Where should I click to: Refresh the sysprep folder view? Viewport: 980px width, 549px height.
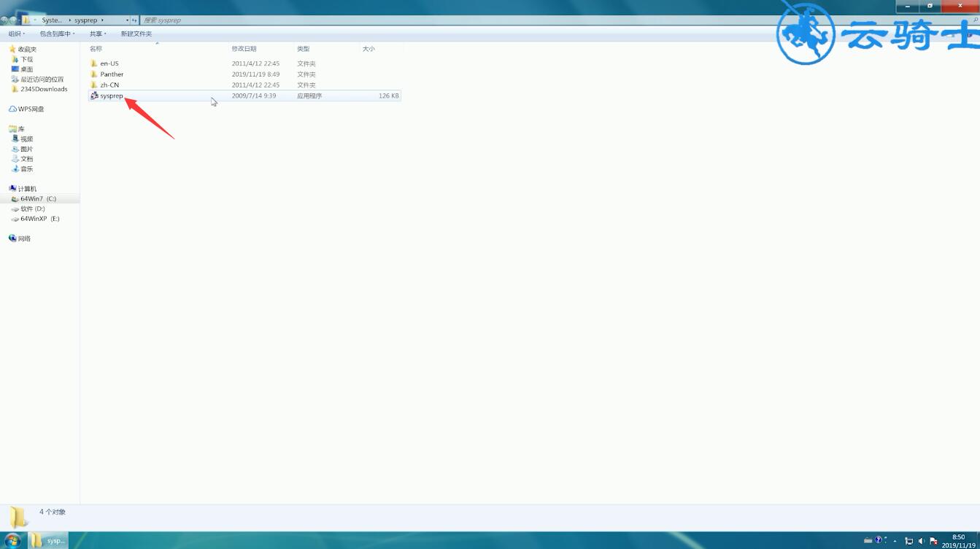click(x=134, y=20)
